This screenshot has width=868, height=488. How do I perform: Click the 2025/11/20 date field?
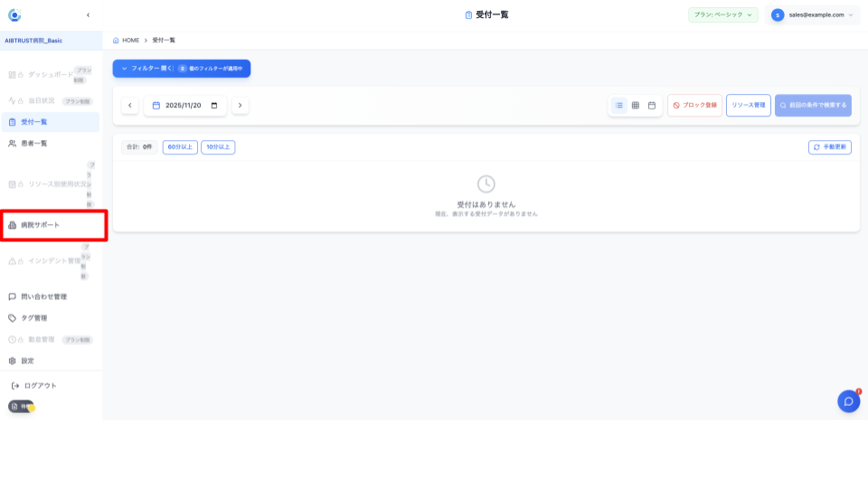tap(185, 106)
